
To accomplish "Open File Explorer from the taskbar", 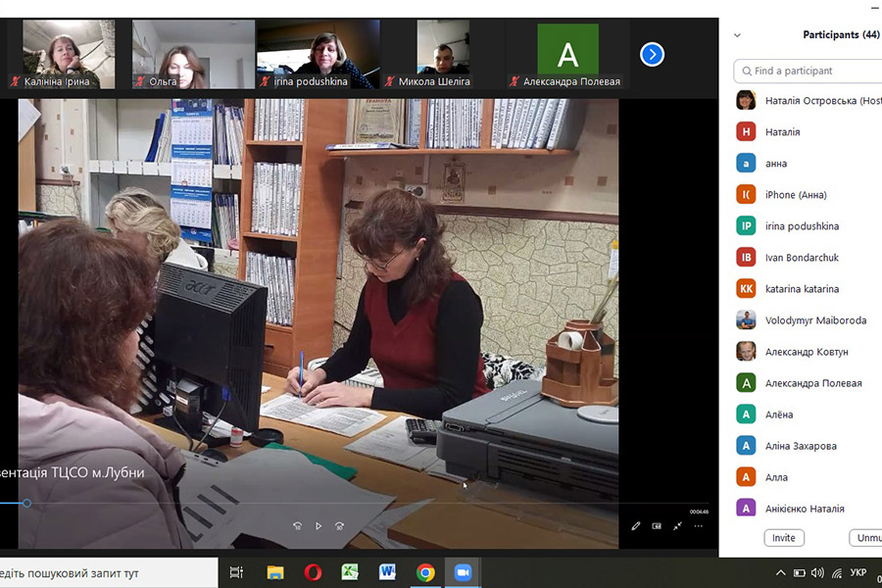I will click(x=275, y=572).
